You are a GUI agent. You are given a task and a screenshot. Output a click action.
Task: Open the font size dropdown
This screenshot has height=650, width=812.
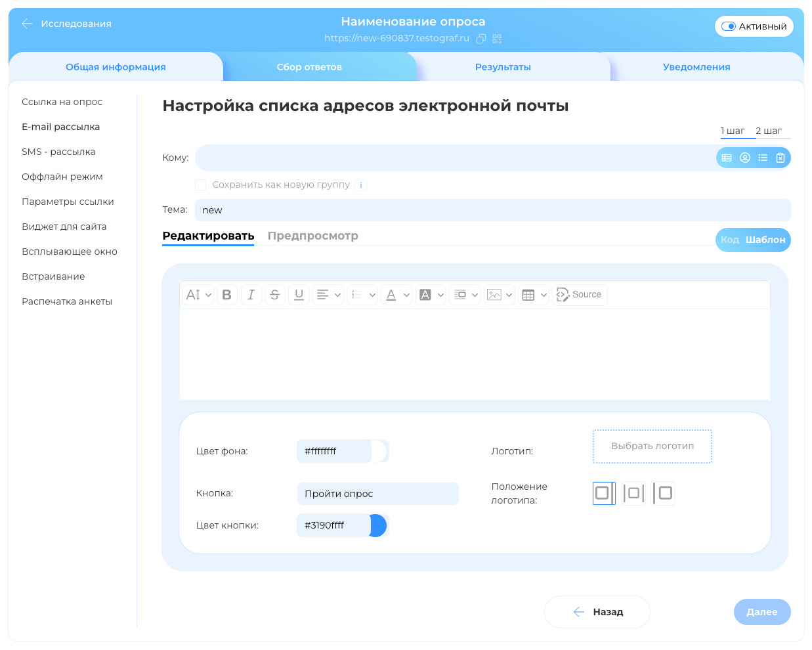coord(198,295)
